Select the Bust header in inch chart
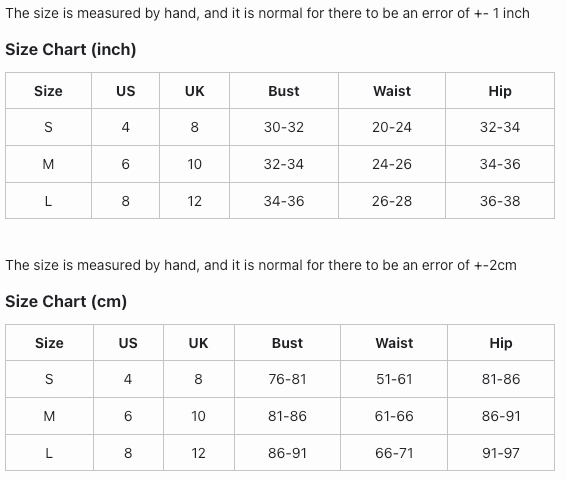566x481 pixels. 284,91
